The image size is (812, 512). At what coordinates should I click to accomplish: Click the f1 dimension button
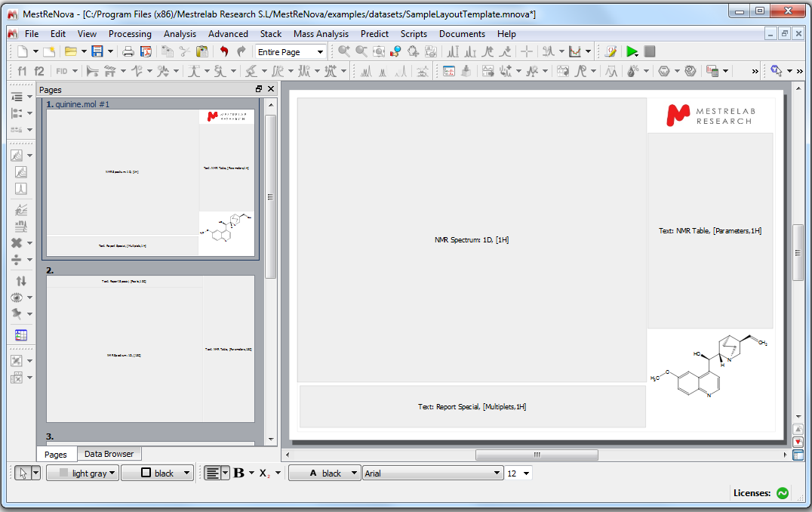coord(23,71)
